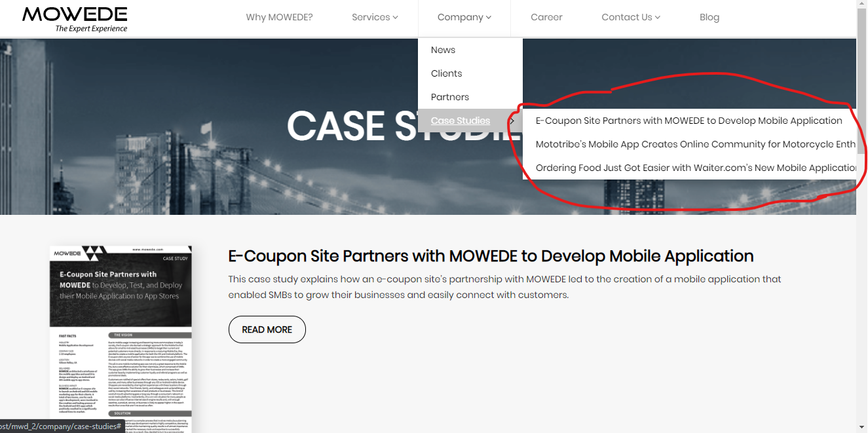Click the E-Coupon case study heading
This screenshot has width=868, height=433.
point(491,255)
